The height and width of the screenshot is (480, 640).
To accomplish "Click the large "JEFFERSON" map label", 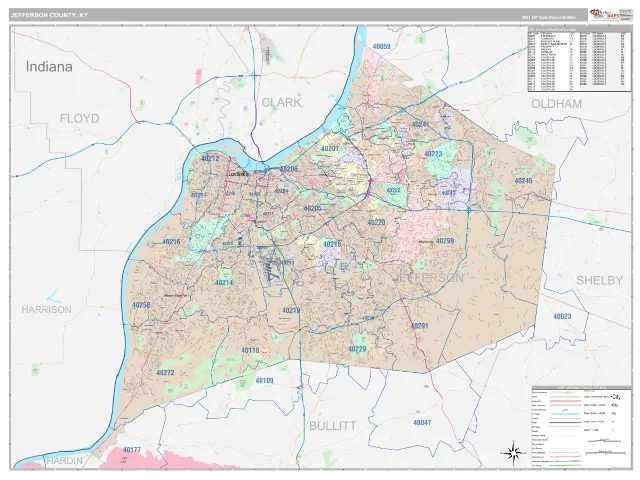I will point(428,278).
